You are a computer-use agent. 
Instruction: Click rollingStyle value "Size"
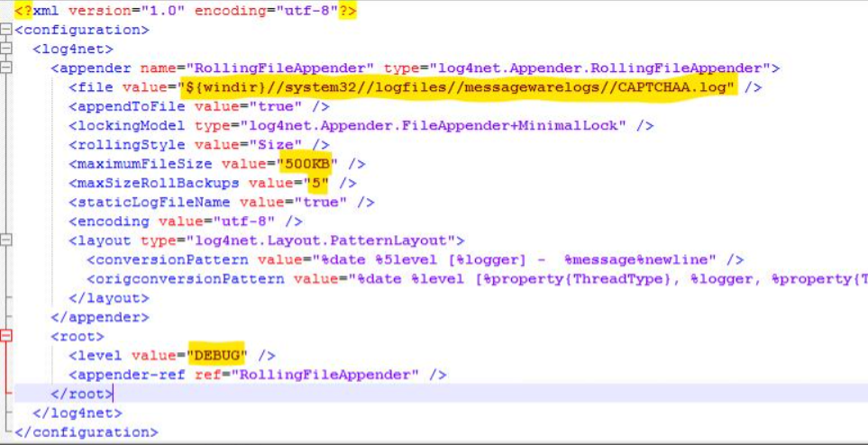tap(276, 145)
